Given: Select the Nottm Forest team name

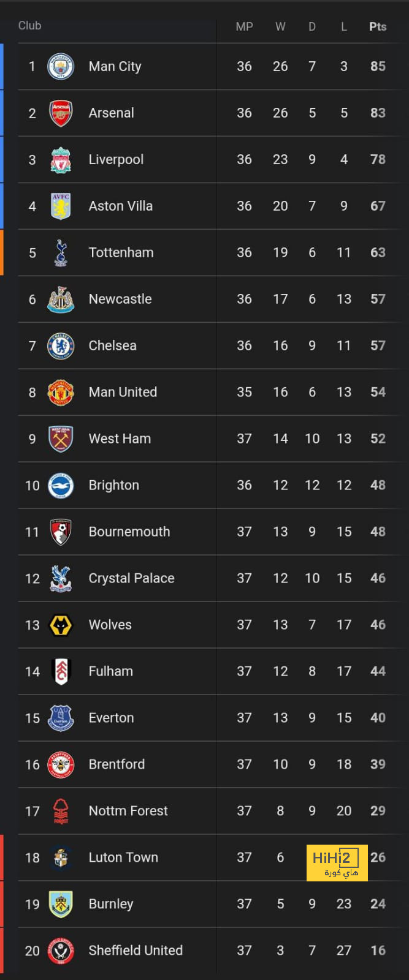Looking at the screenshot, I should [x=128, y=811].
